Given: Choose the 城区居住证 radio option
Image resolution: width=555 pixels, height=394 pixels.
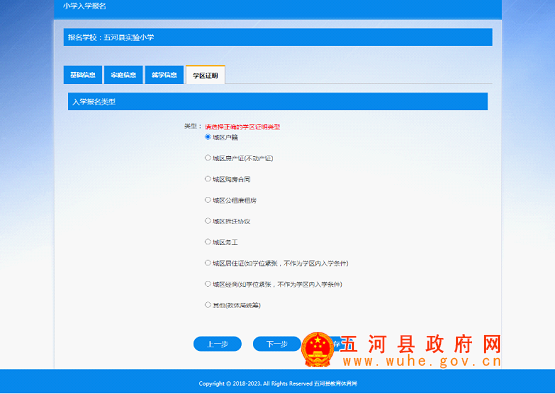Looking at the screenshot, I should click(208, 263).
